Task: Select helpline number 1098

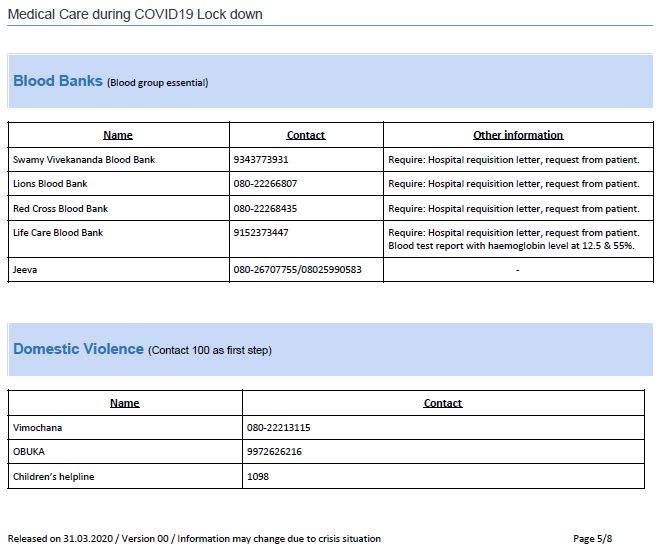Action: click(258, 477)
